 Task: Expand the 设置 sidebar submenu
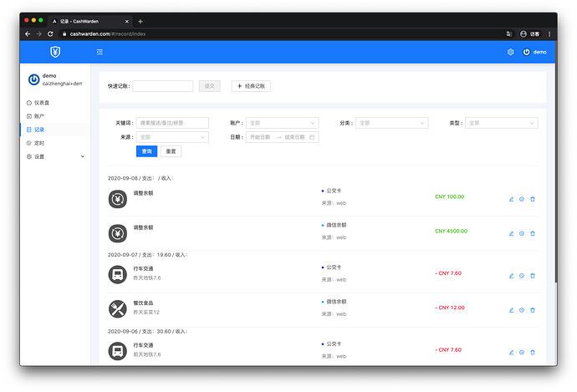click(54, 156)
